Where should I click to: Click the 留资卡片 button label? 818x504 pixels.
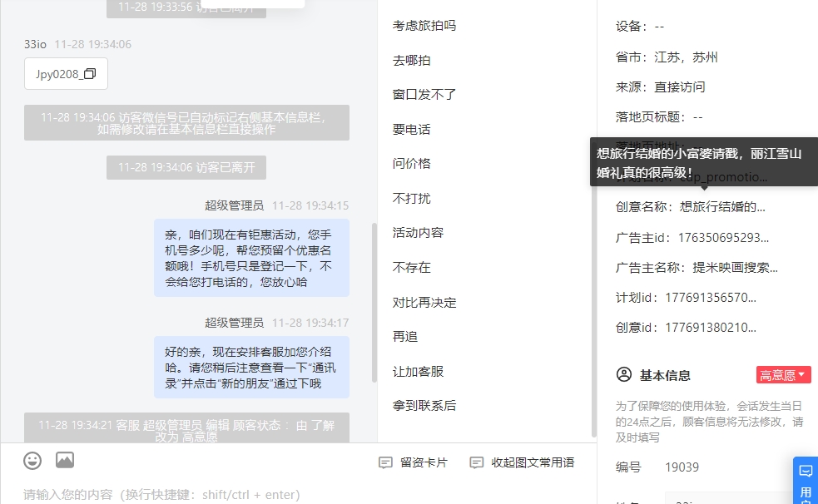click(x=424, y=462)
